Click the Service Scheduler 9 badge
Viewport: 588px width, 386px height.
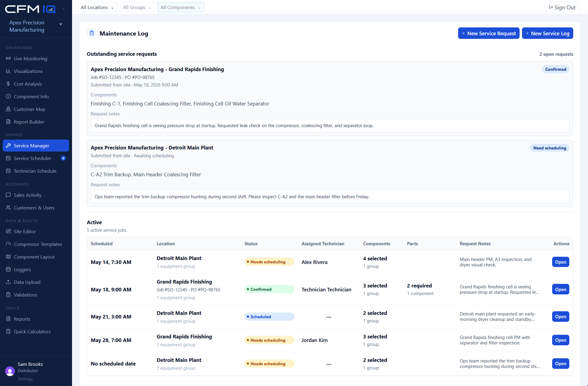pyautogui.click(x=63, y=158)
